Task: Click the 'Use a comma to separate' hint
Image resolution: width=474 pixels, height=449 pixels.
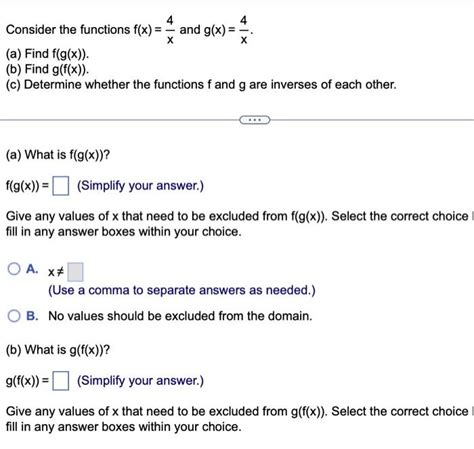Action: click(182, 290)
